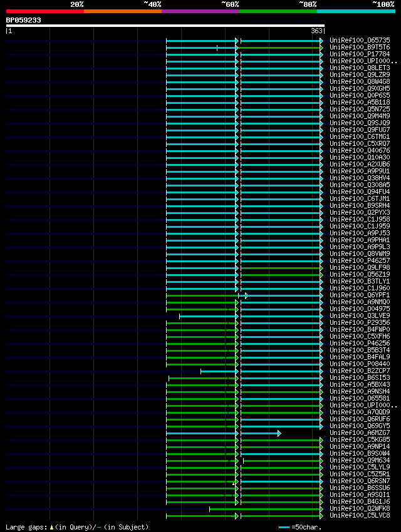This screenshot has width=401, height=532.
Task: Select label UniRef100_Q9M634
Action: (360, 461)
